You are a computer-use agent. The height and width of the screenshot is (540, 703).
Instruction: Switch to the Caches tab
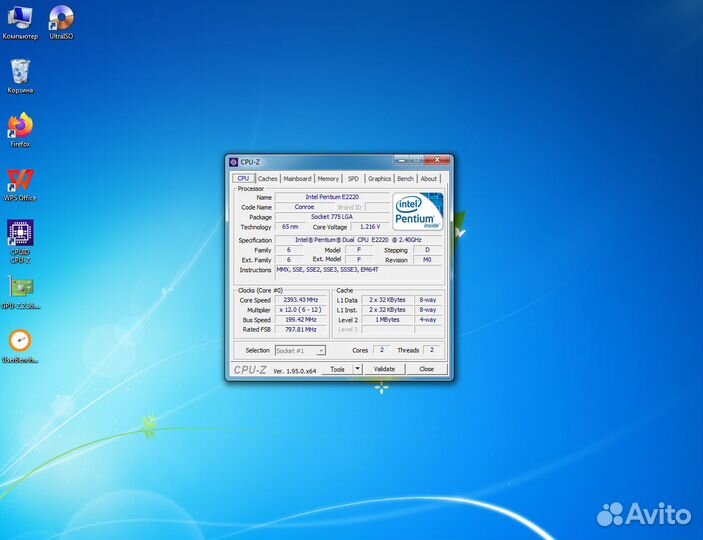267,179
